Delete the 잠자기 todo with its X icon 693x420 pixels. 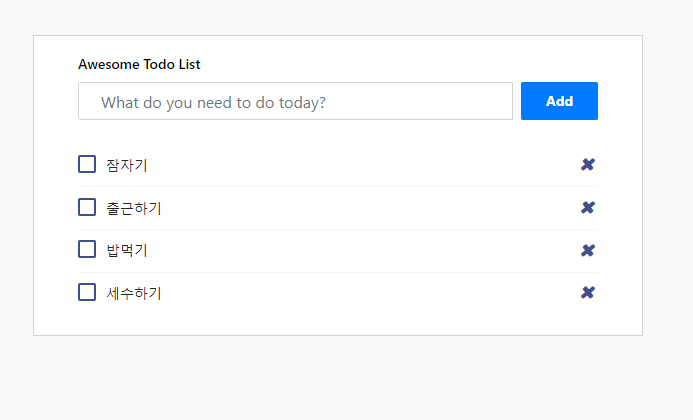pos(588,165)
